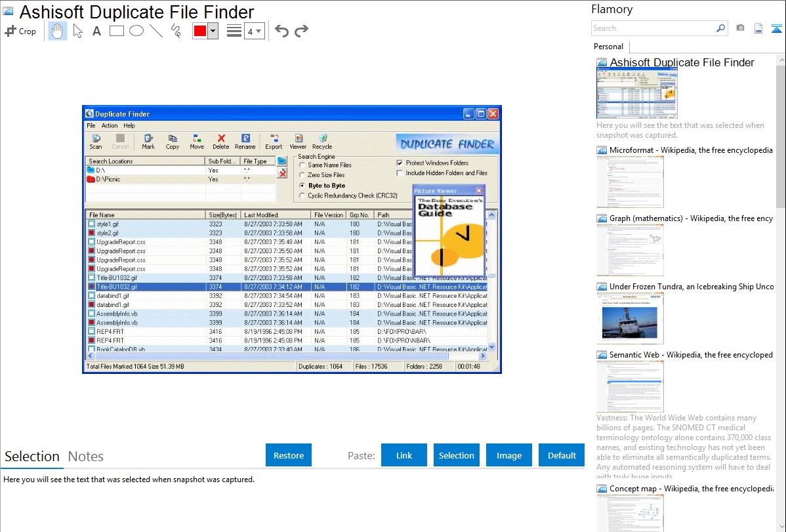Pick the text annotation tool
Image resolution: width=786 pixels, height=532 pixels.
click(x=96, y=31)
